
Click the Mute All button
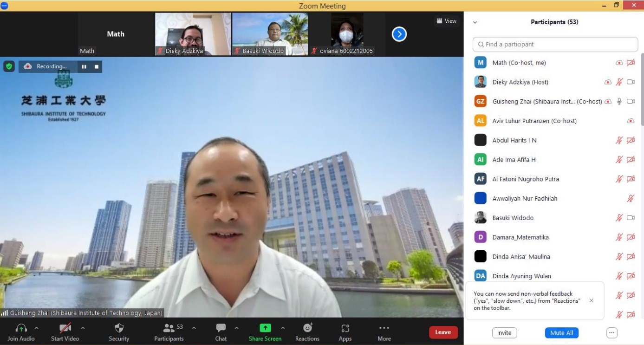point(561,333)
